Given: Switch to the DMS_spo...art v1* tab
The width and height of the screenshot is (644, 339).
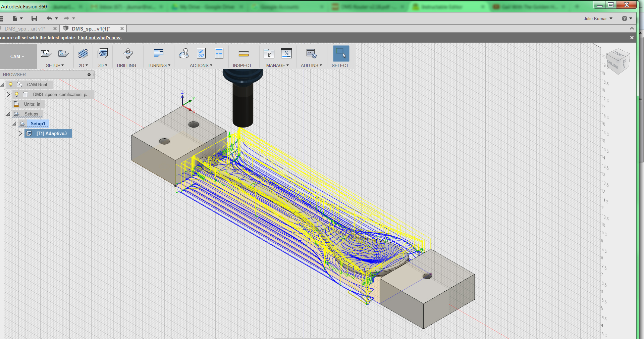Looking at the screenshot, I should point(25,29).
